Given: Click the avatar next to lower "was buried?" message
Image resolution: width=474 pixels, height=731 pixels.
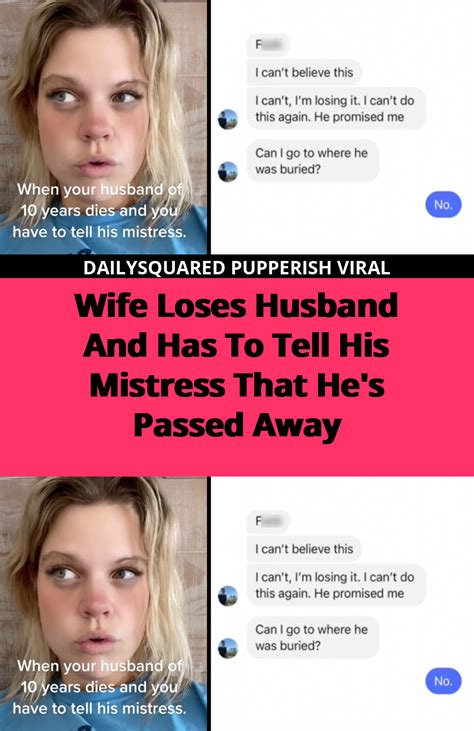Looking at the screenshot, I should [x=228, y=648].
